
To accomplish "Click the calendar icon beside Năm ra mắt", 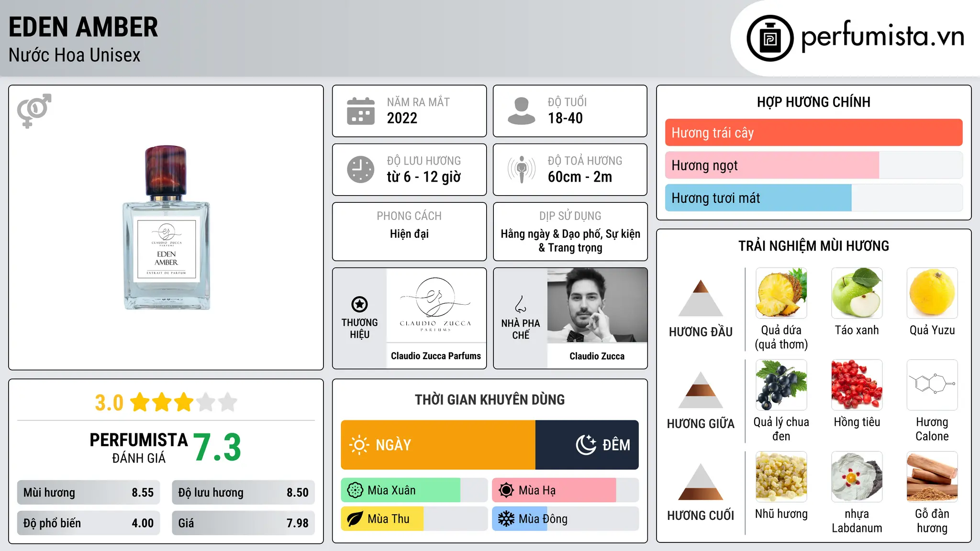I will pyautogui.click(x=361, y=111).
